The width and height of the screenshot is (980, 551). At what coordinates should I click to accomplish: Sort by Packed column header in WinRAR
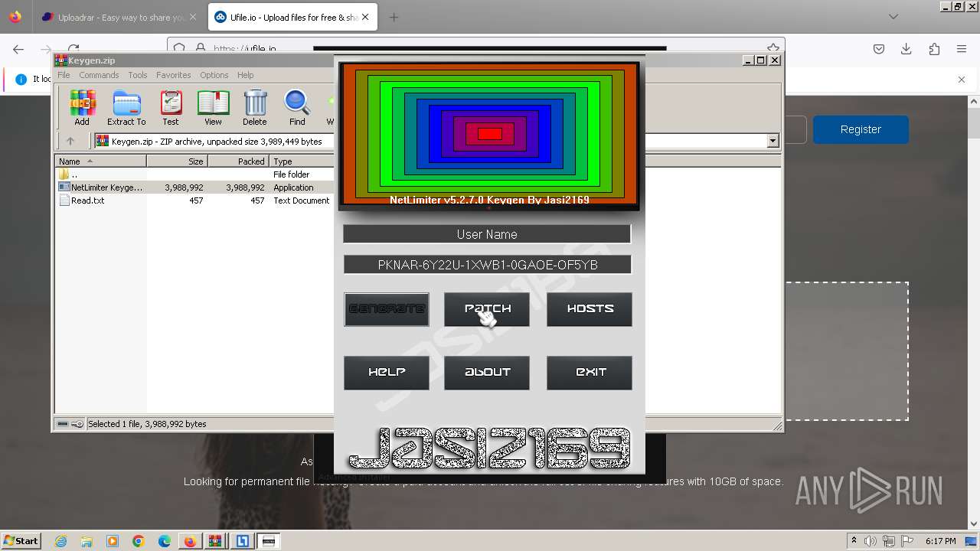tap(238, 161)
